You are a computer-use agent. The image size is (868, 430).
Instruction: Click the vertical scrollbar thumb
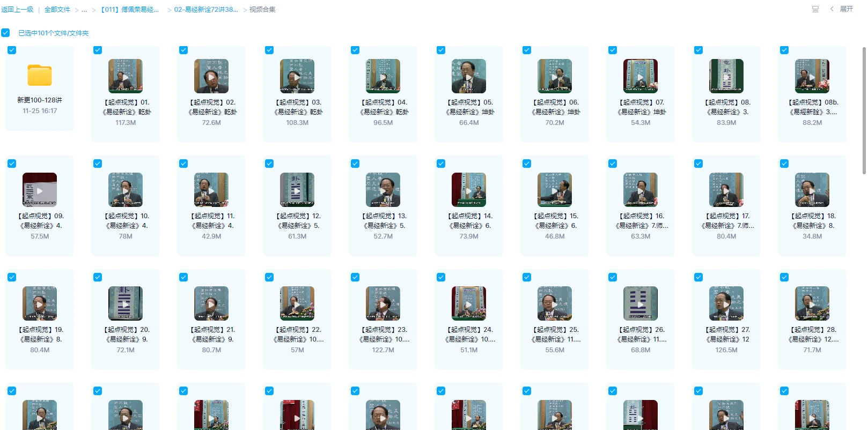[x=864, y=110]
